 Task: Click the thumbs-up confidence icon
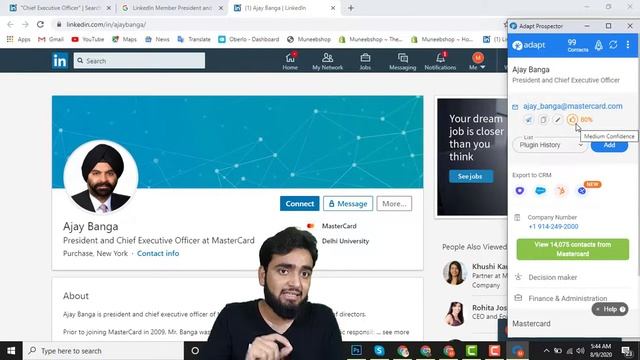click(572, 120)
